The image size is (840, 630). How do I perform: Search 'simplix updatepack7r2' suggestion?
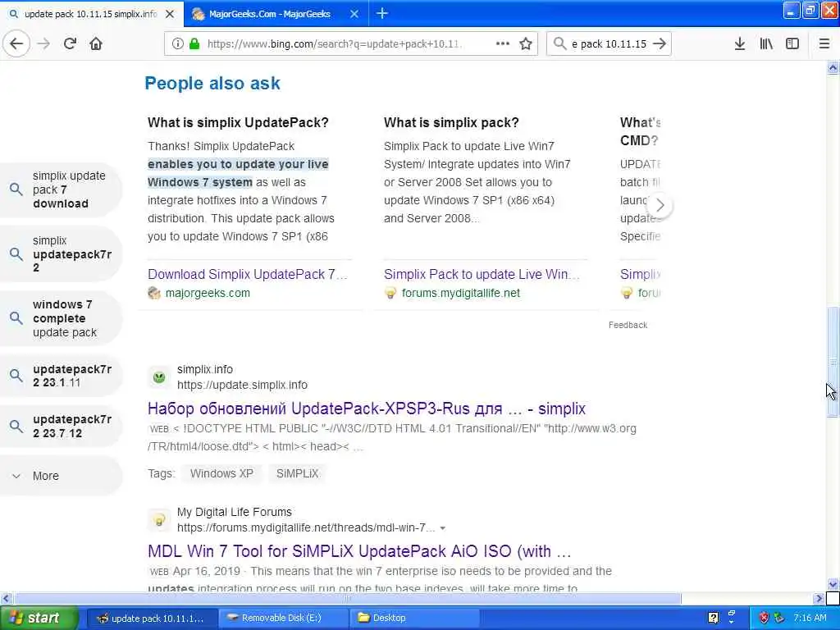[x=60, y=254]
